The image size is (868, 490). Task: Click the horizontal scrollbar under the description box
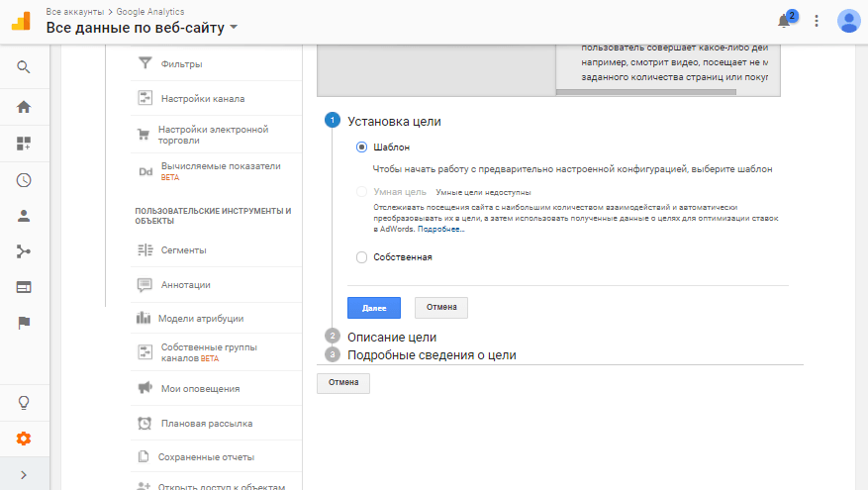[645, 92]
